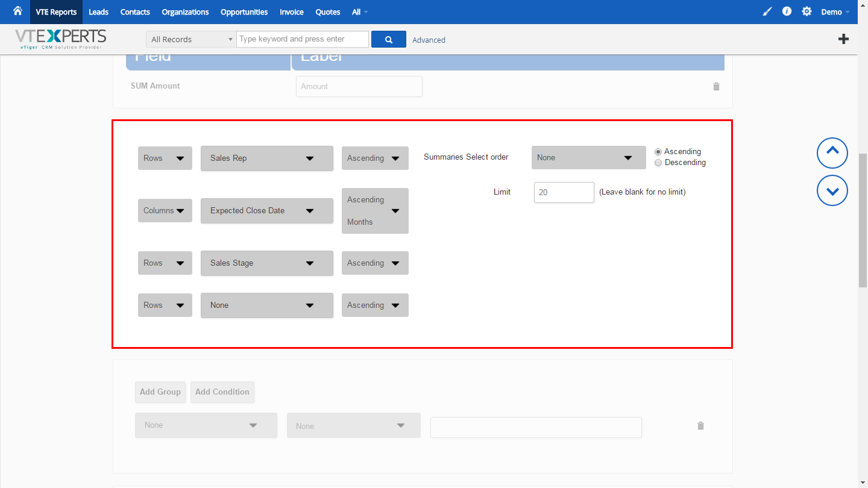Viewport: 868px width, 488px height.
Task: Expand the All modules menu
Action: [x=360, y=12]
